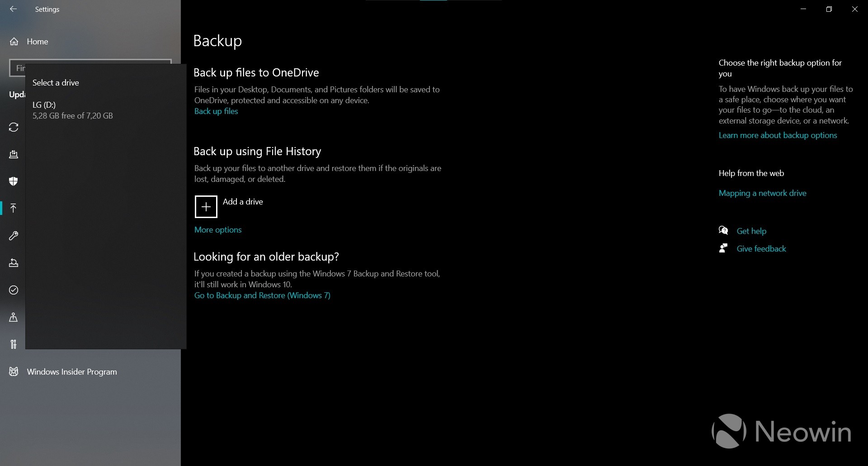Click the Give feedback person icon

(x=723, y=248)
